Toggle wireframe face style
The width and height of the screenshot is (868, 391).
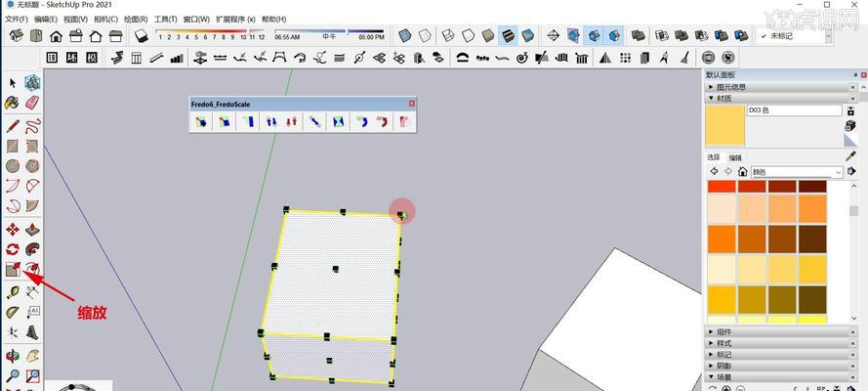point(448,36)
